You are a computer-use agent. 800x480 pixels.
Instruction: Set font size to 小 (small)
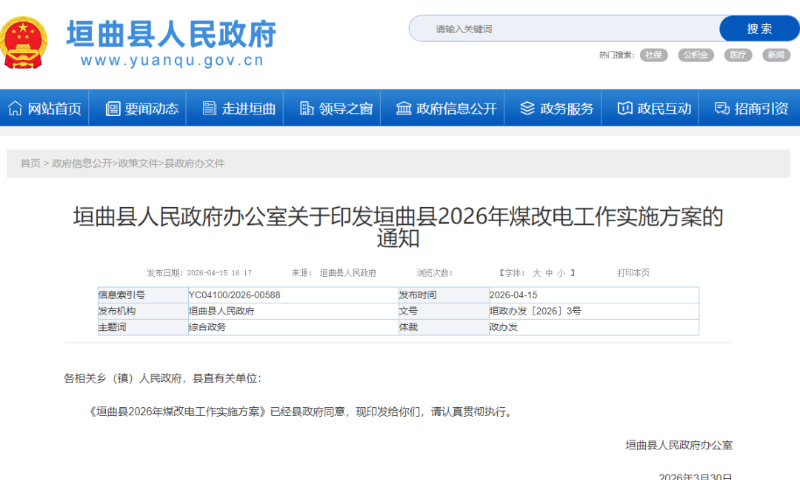tap(561, 272)
